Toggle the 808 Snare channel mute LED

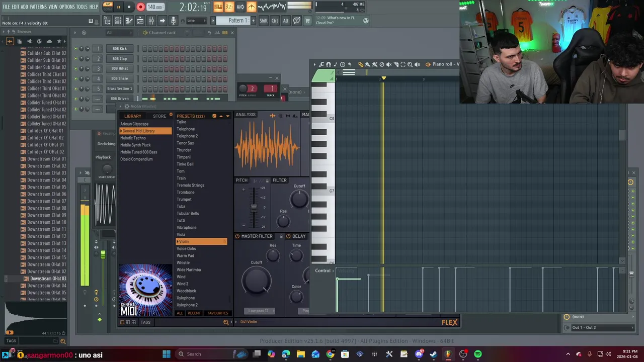pos(76,79)
